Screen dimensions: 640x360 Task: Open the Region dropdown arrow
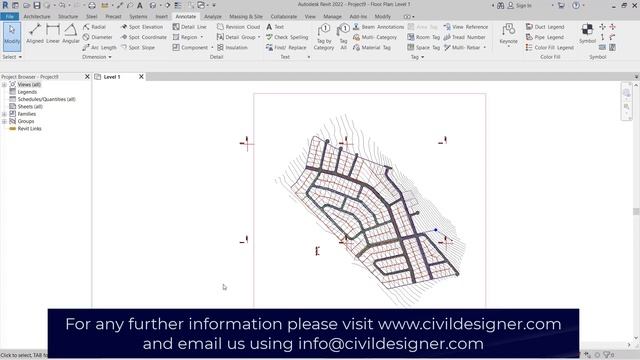tap(202, 37)
